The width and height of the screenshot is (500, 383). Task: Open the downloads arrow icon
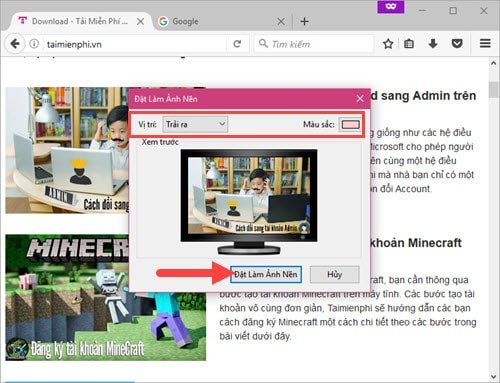(x=433, y=44)
